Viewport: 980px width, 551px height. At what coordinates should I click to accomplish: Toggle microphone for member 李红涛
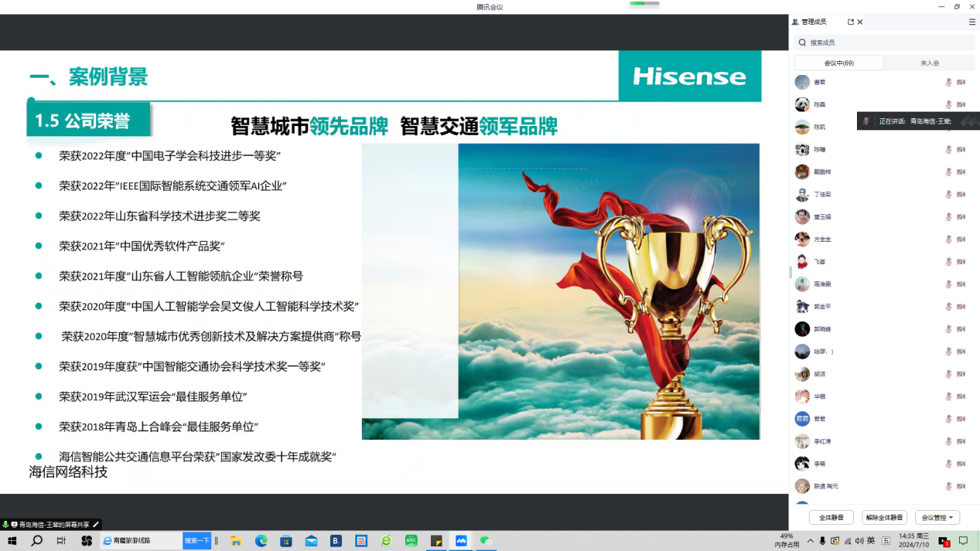(948, 442)
